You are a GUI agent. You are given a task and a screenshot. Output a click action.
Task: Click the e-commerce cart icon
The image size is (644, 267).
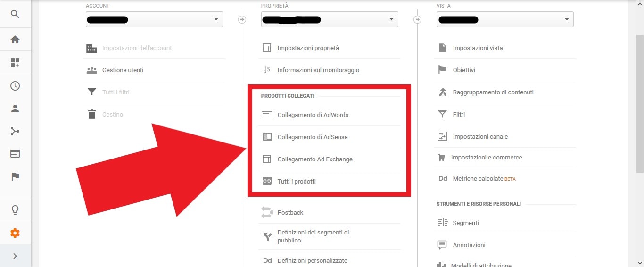click(x=441, y=157)
